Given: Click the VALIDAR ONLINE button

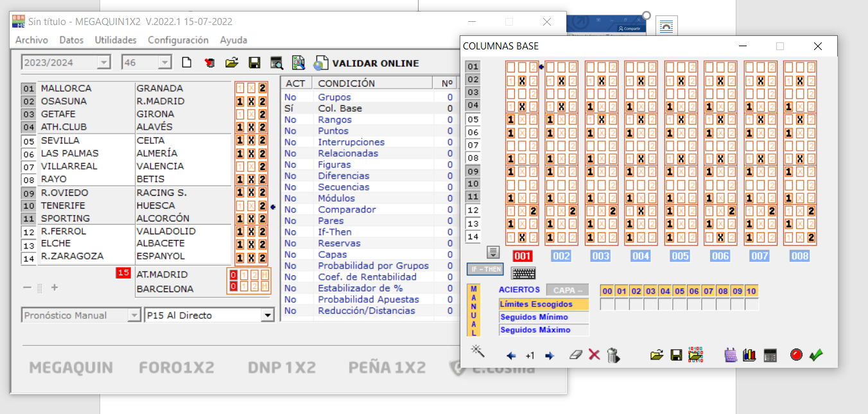Looking at the screenshot, I should click(x=375, y=63).
